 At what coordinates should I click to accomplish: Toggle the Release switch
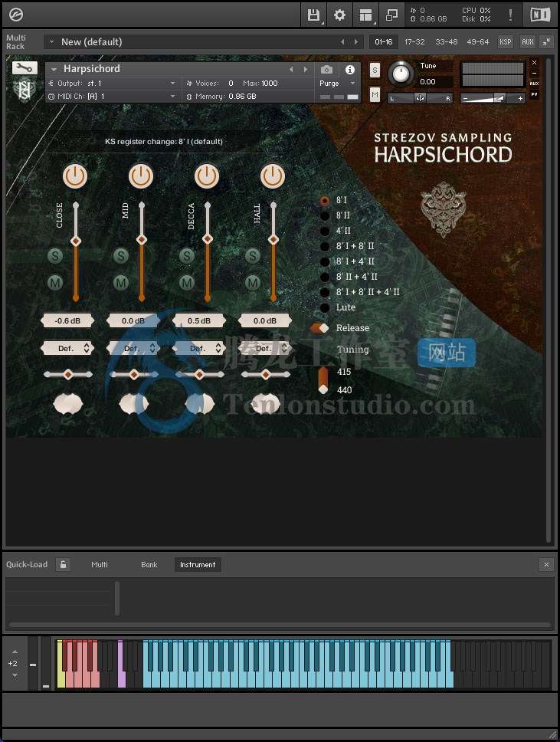click(x=319, y=328)
